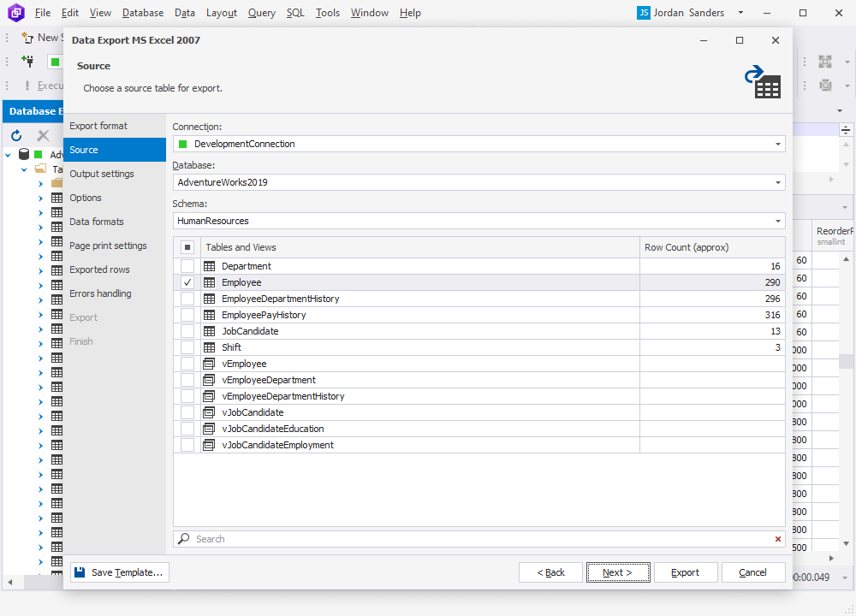Click the vJobCandidateEmployment view icon
This screenshot has height=616, width=856.
pos(209,445)
